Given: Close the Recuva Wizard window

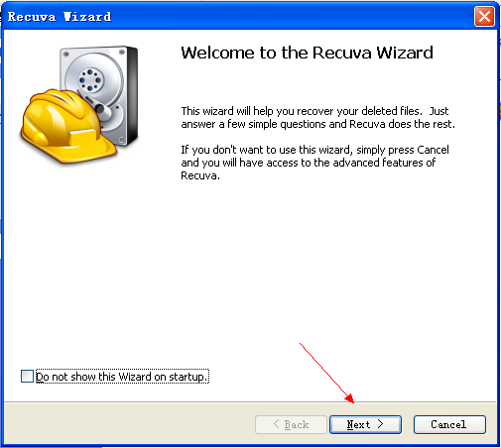Looking at the screenshot, I should (x=484, y=16).
